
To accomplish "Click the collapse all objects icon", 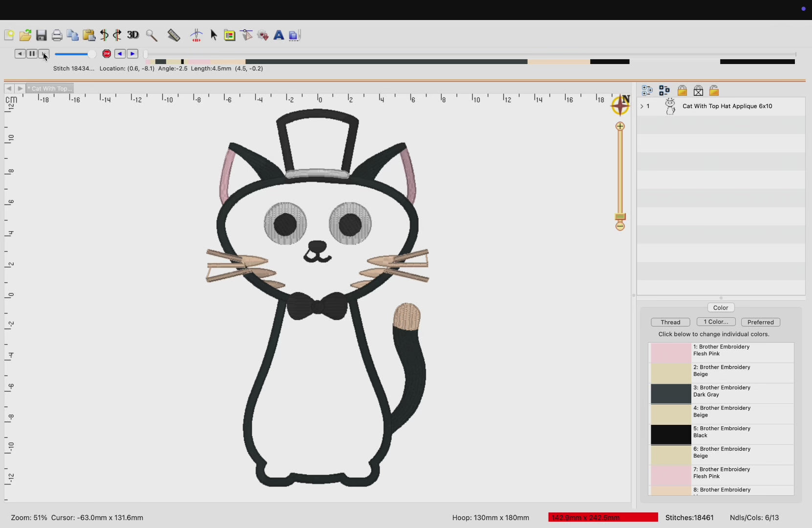I will coord(664,90).
